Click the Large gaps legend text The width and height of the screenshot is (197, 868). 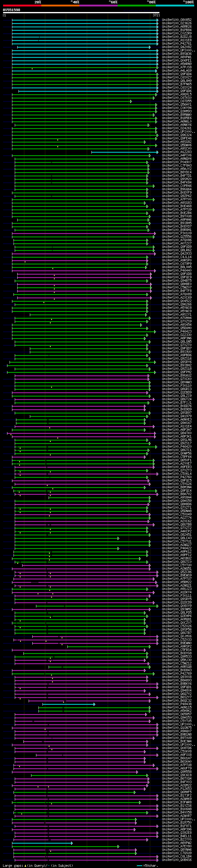tap(38, 865)
